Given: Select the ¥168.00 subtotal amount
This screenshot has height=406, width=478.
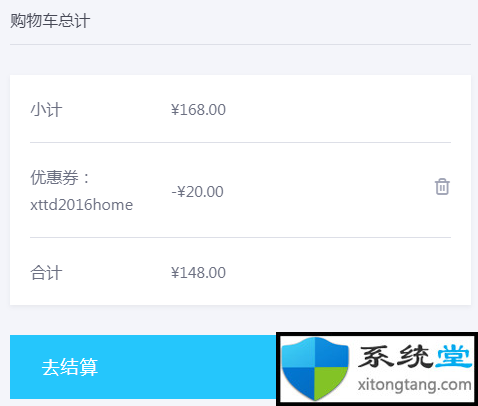Looking at the screenshot, I should 198,110.
